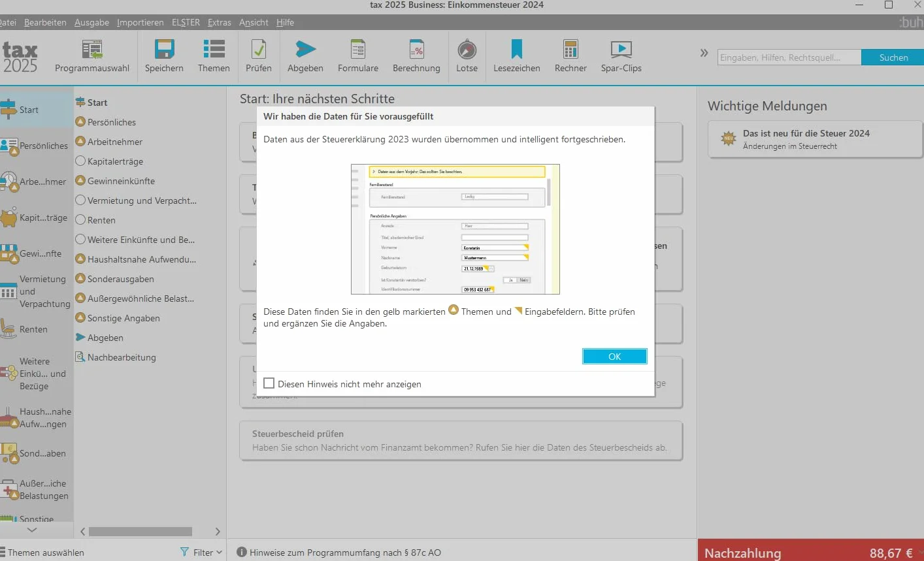
Task: Select Nachbearbeitung in the topic tree
Action: pyautogui.click(x=116, y=357)
